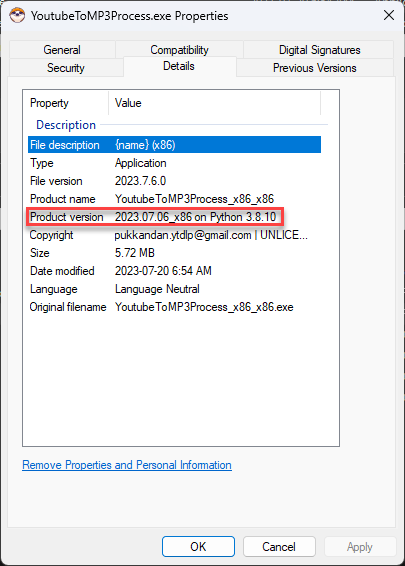Screen dimensions: 405x566
Task: Confirm with the OK button
Action: pos(198,547)
